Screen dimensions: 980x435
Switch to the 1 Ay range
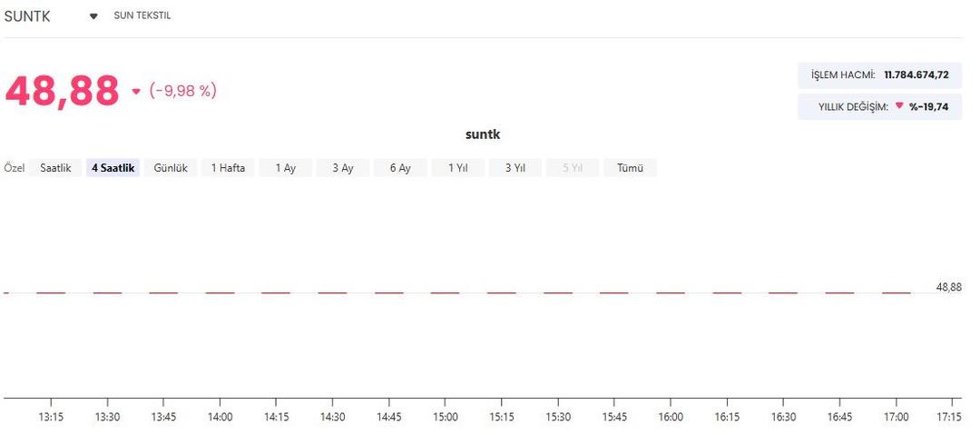point(285,168)
